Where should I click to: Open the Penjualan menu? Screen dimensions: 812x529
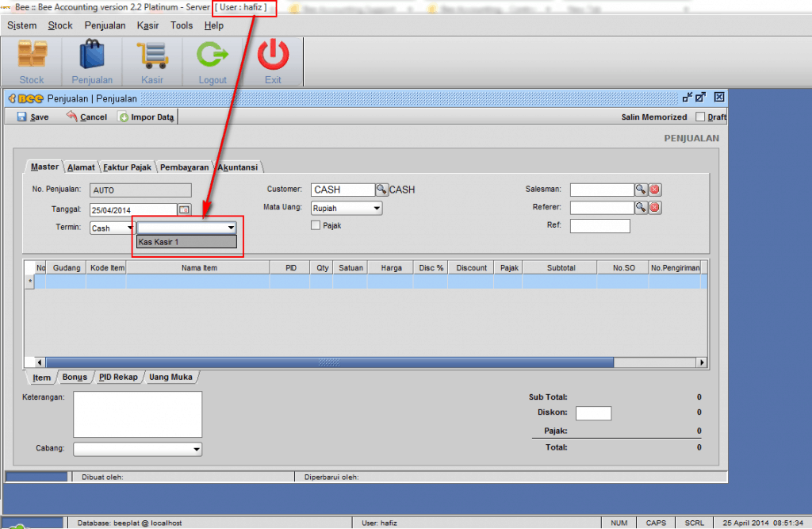tap(105, 25)
